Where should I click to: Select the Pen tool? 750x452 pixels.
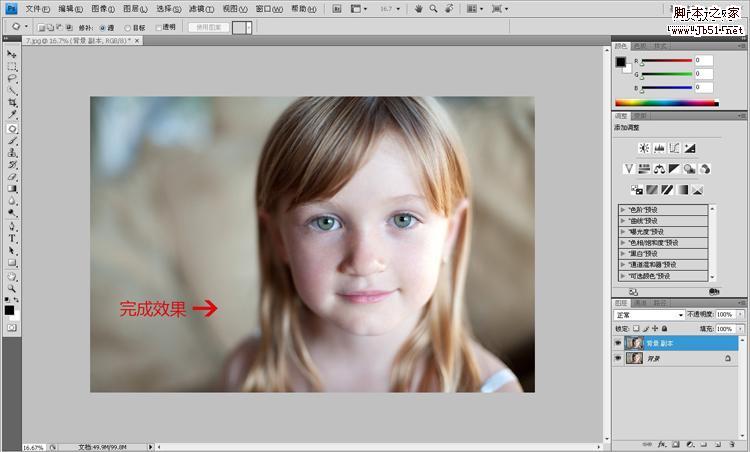[11, 226]
